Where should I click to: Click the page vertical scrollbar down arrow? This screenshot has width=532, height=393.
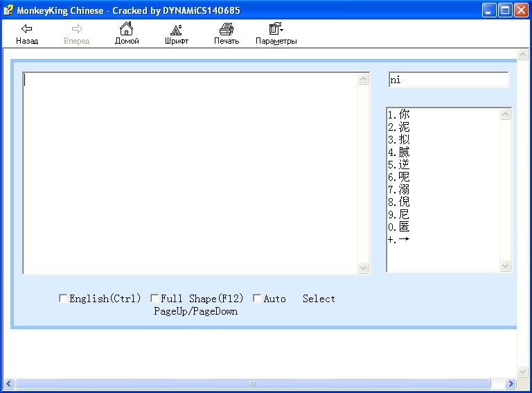pyautogui.click(x=522, y=372)
